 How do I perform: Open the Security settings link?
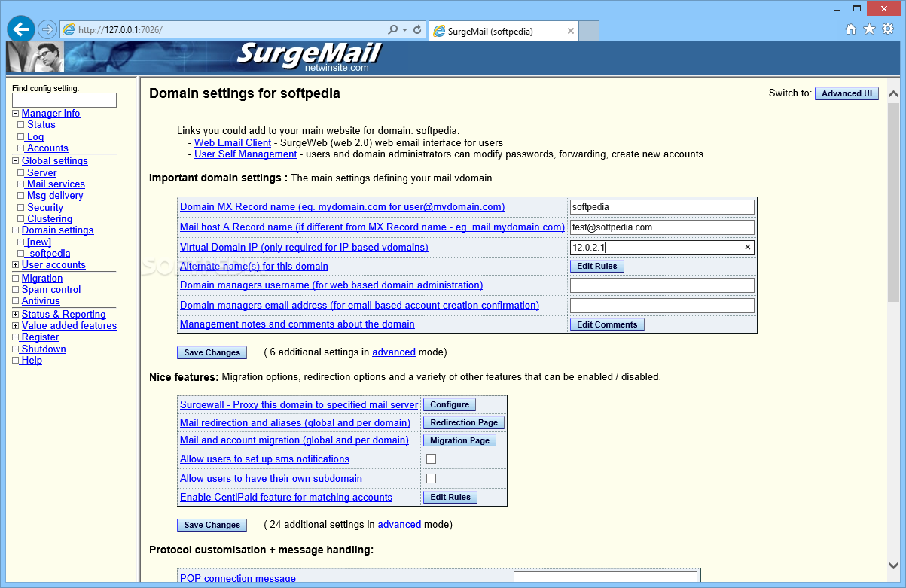click(x=44, y=208)
